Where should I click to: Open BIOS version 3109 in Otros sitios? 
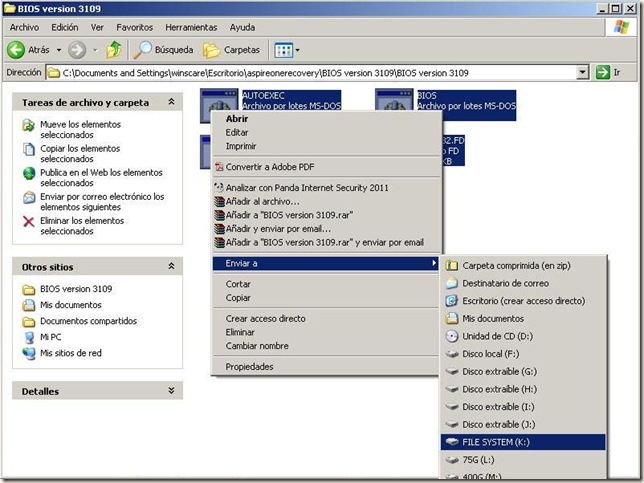(x=76, y=289)
